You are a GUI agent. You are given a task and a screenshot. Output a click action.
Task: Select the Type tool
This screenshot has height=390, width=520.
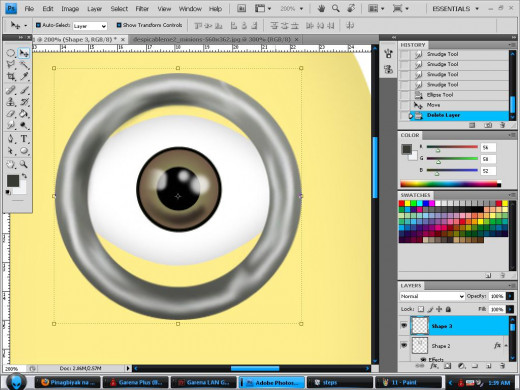click(x=24, y=139)
